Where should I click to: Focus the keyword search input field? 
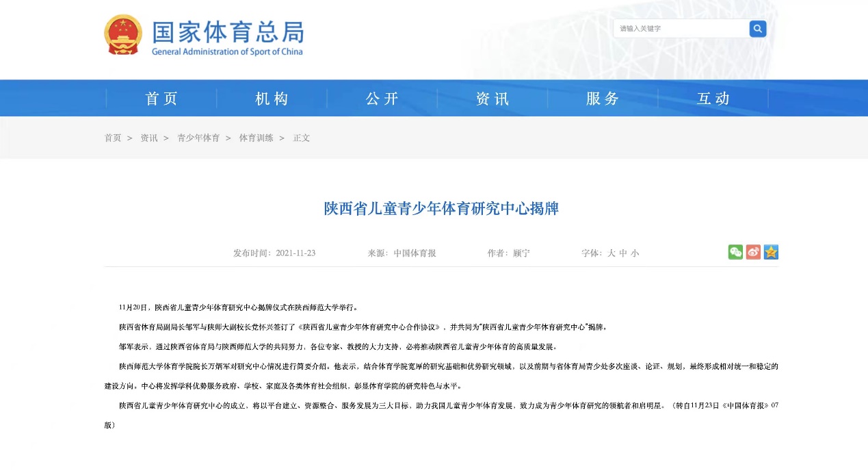681,29
